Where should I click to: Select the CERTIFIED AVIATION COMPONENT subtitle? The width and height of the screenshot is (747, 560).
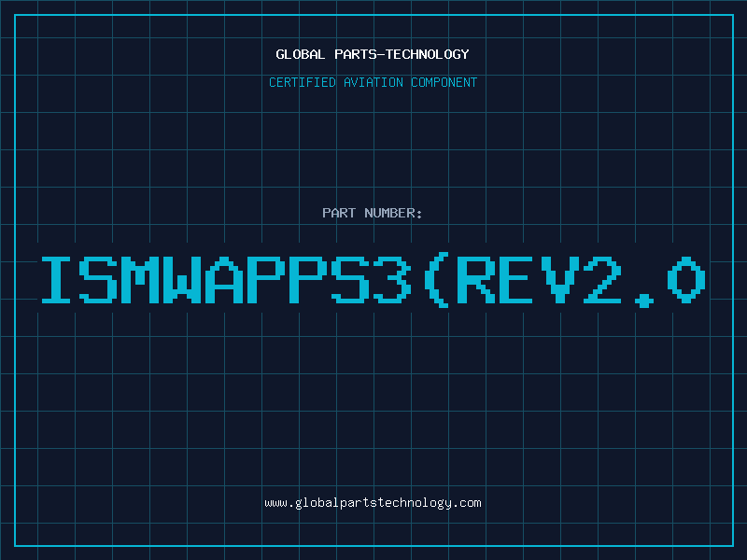373,82
